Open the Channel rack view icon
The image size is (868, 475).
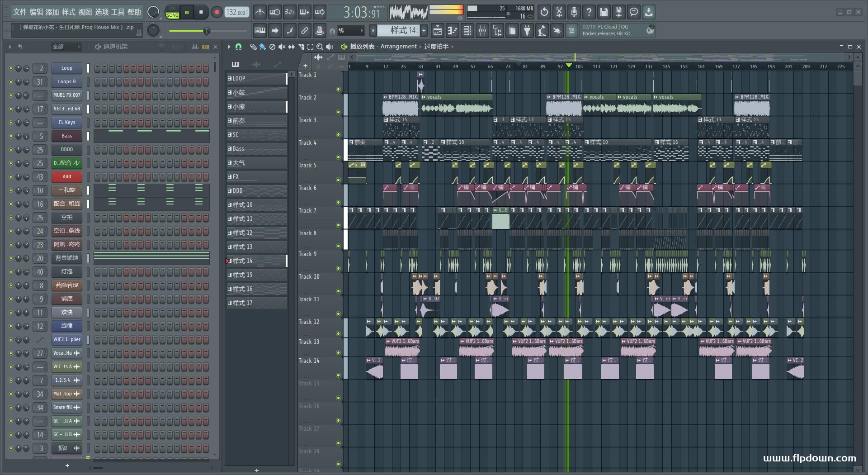467,31
